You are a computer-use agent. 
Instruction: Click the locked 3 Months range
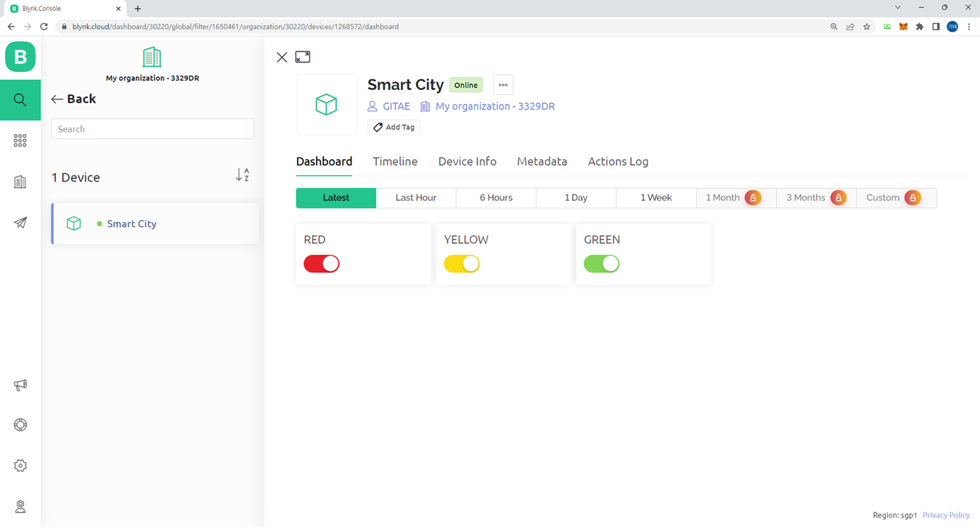(817, 197)
